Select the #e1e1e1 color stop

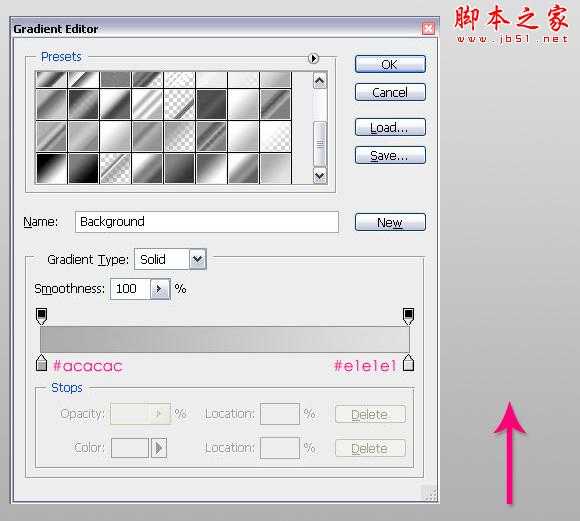pyautogui.click(x=408, y=363)
